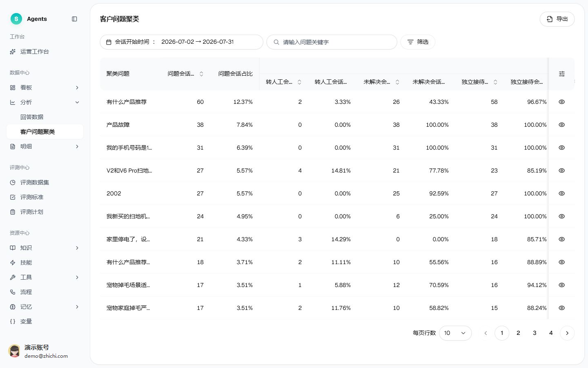Viewport: 588px width, 368px height.
Task: Go to next page arrow
Action: [x=567, y=333]
